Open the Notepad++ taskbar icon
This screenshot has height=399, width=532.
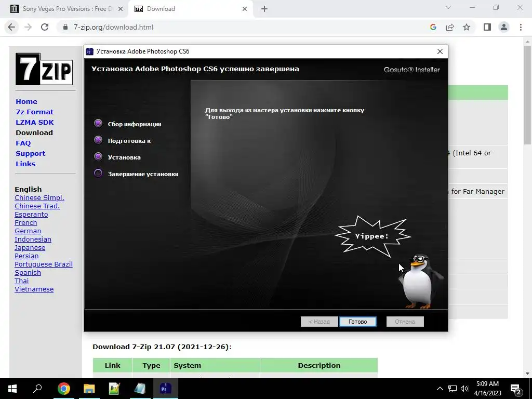coord(114,389)
